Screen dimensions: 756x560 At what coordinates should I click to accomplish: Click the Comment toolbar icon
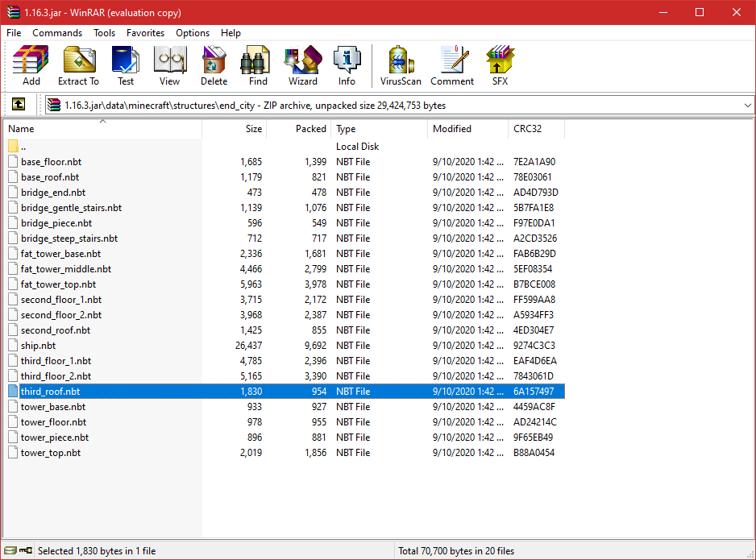pos(452,65)
